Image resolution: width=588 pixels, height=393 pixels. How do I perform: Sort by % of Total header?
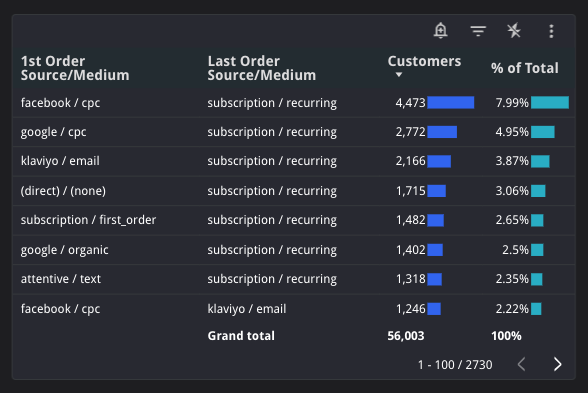pos(525,68)
